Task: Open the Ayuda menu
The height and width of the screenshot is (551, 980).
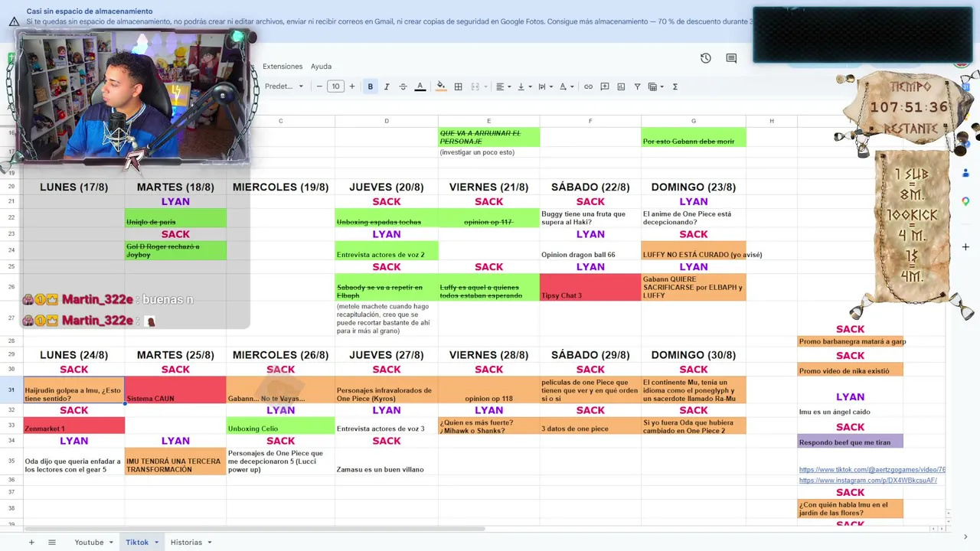Action: click(321, 67)
